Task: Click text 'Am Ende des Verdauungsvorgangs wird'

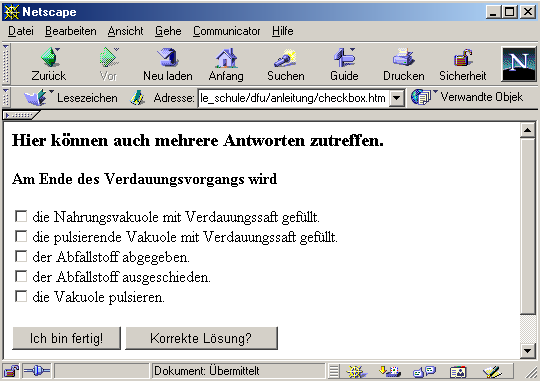Action: [144, 179]
